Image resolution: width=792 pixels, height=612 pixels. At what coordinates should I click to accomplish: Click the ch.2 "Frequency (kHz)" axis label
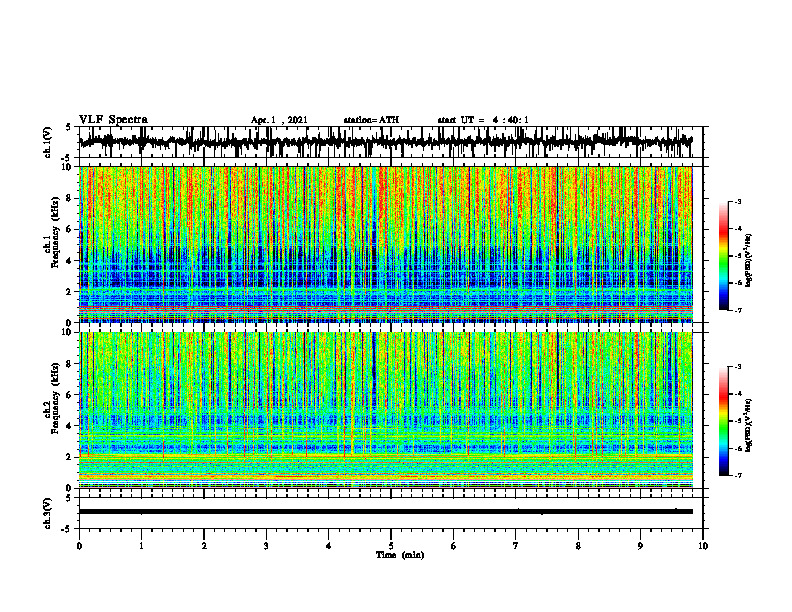click(x=55, y=398)
